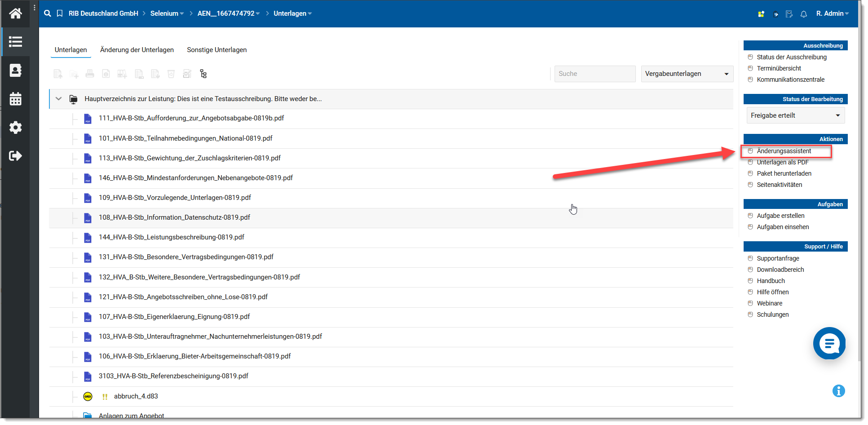Open Seitenaktivitäten link
Viewport: 868px width, 425px height.
tap(779, 185)
